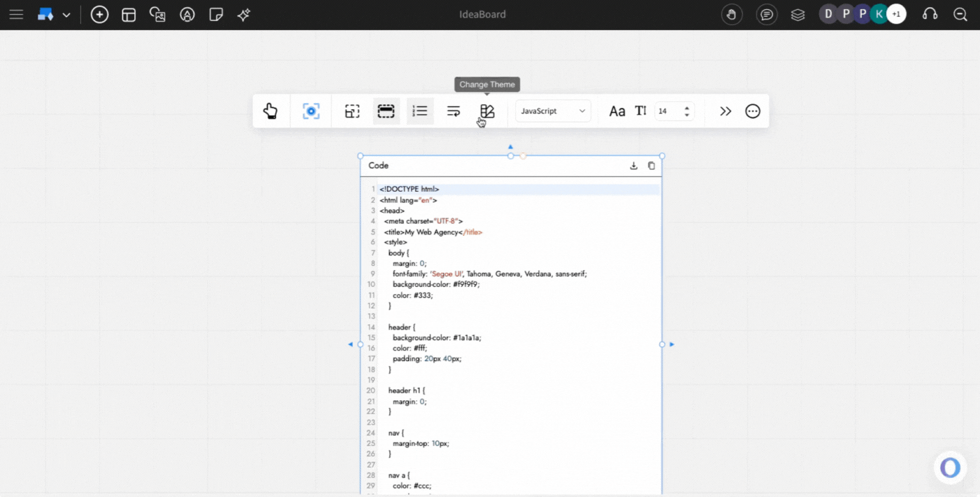Click the teal K user avatar

(879, 14)
